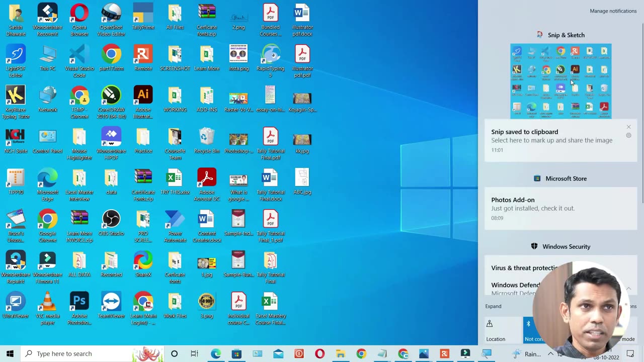The height and width of the screenshot is (362, 644).
Task: Select the TRY THIS.xlsx Excel file
Action: (175, 182)
